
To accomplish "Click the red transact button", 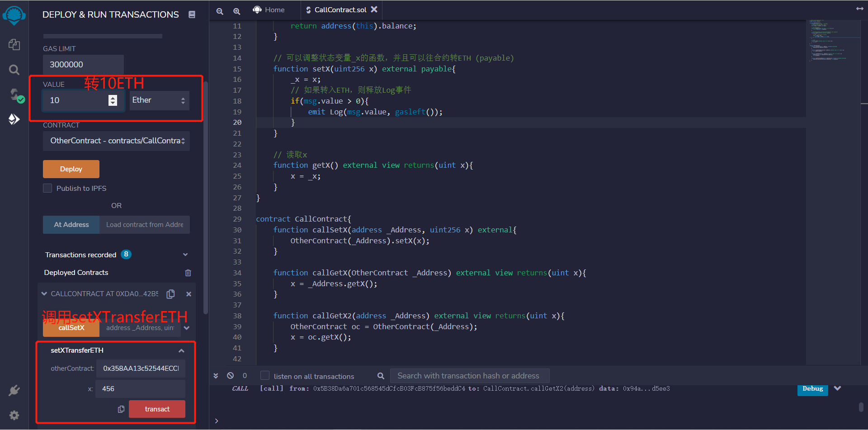I will pyautogui.click(x=157, y=409).
